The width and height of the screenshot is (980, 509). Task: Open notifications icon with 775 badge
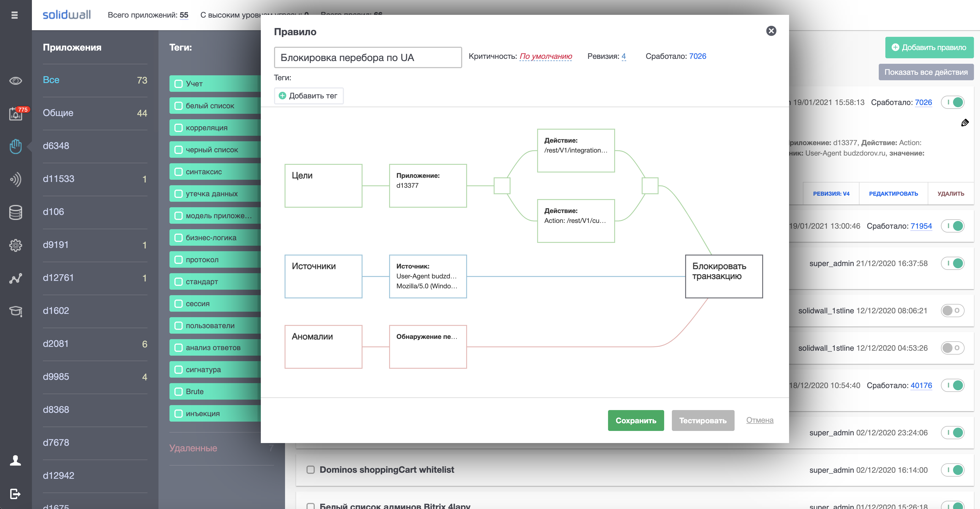pos(16,114)
